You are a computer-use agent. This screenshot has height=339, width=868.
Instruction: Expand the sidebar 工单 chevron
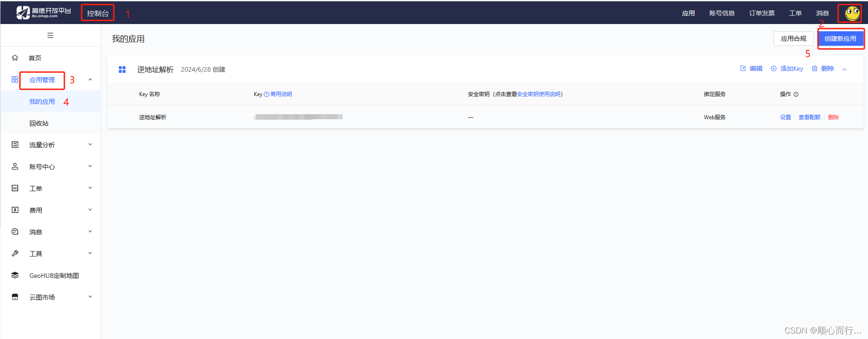point(90,188)
